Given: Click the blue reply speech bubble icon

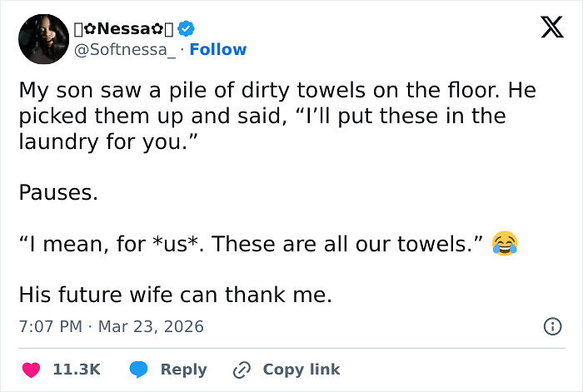Looking at the screenshot, I should pos(140,369).
